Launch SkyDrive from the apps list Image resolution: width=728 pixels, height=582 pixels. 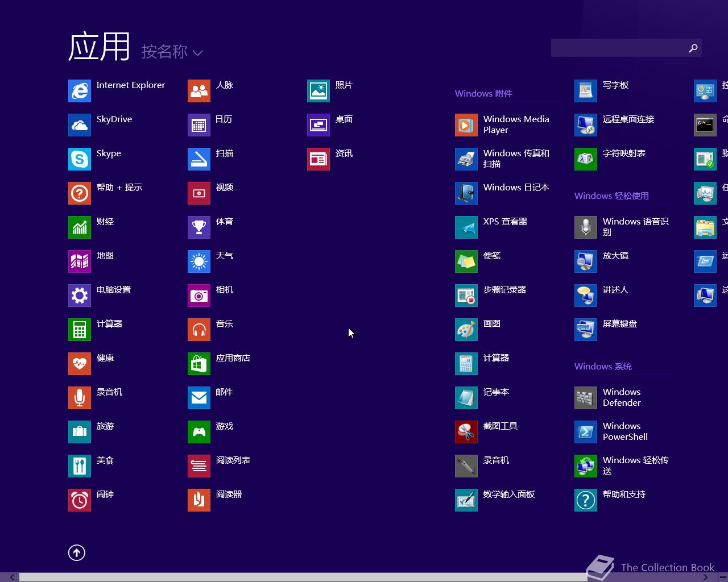[x=80, y=125]
